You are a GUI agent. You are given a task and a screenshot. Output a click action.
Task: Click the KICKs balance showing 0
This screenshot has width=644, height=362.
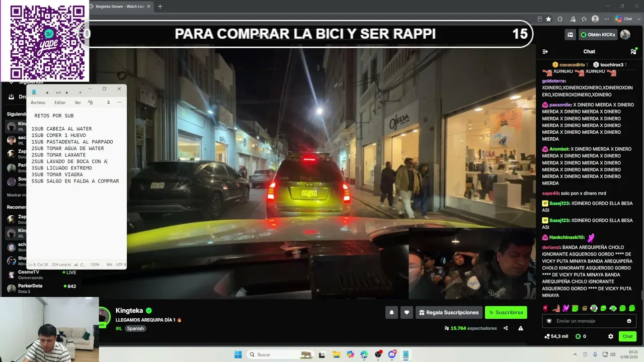click(581, 336)
